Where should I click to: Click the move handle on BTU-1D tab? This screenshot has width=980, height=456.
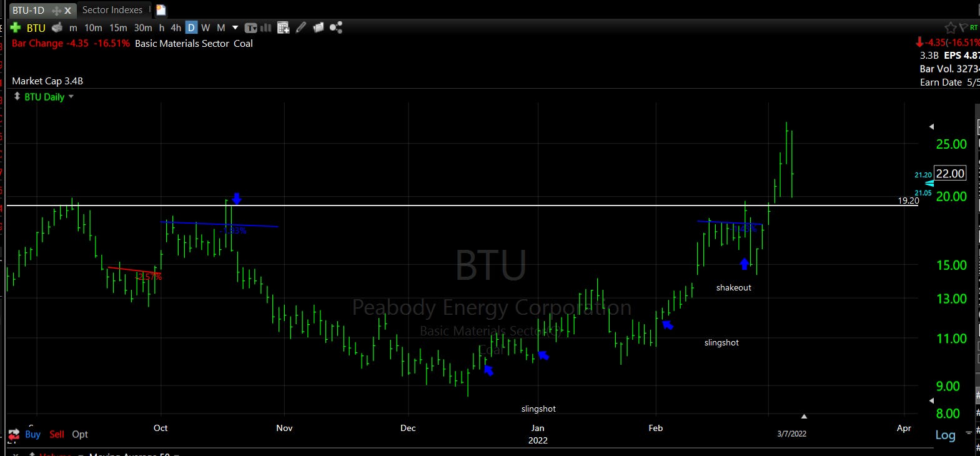point(56,11)
